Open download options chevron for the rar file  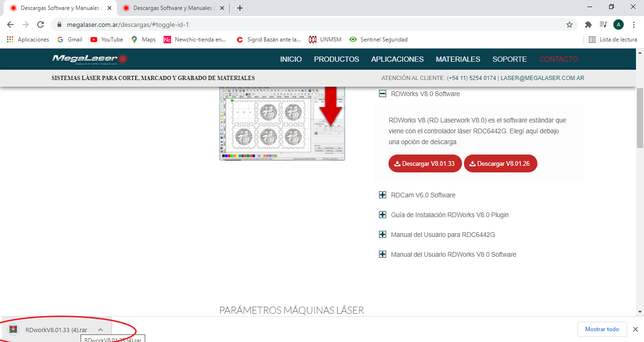click(100, 330)
